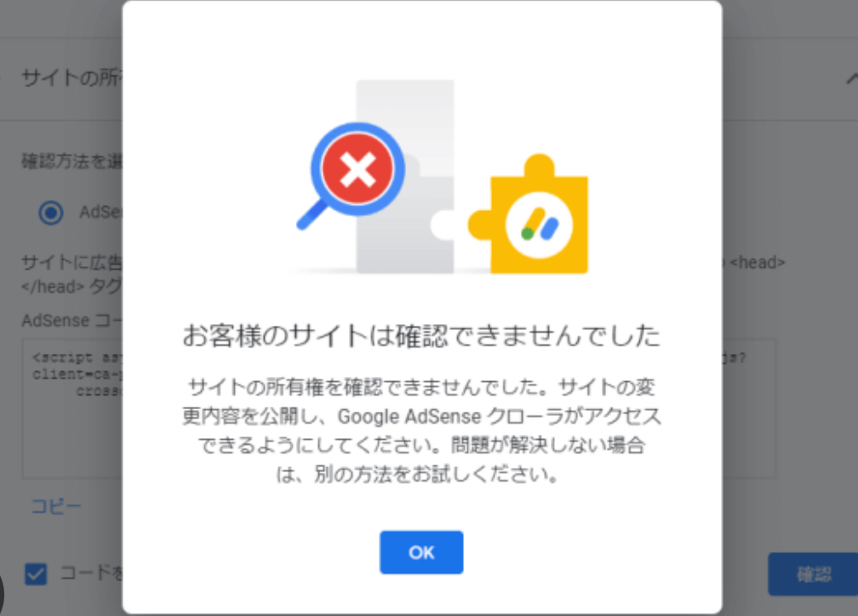Click the red X error icon

point(357,169)
